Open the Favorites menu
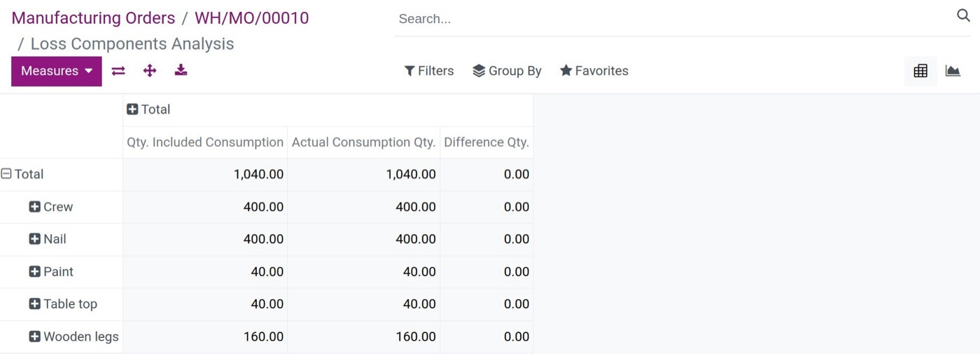This screenshot has width=980, height=354. [594, 71]
